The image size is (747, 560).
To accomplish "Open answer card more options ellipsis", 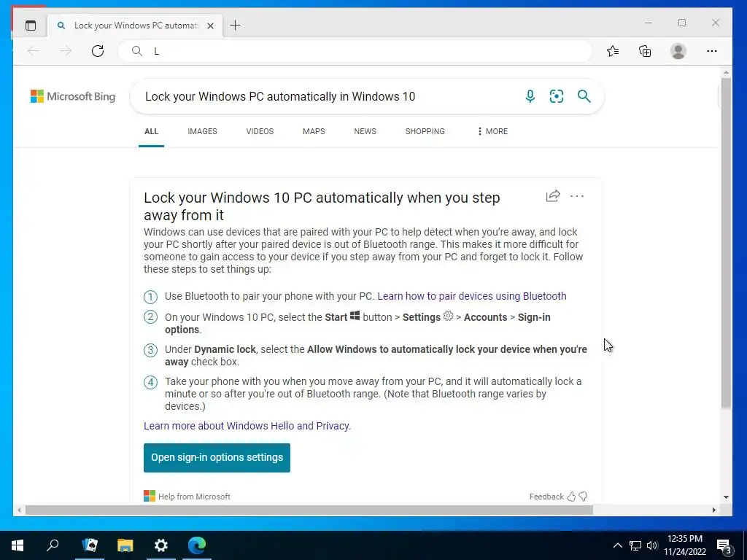I will pos(577,196).
